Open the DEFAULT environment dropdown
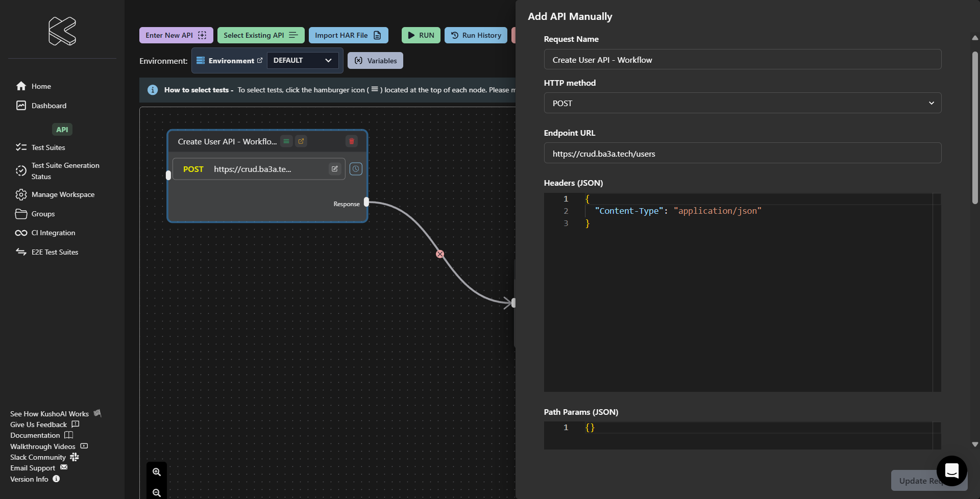The height and width of the screenshot is (499, 980). [302, 61]
